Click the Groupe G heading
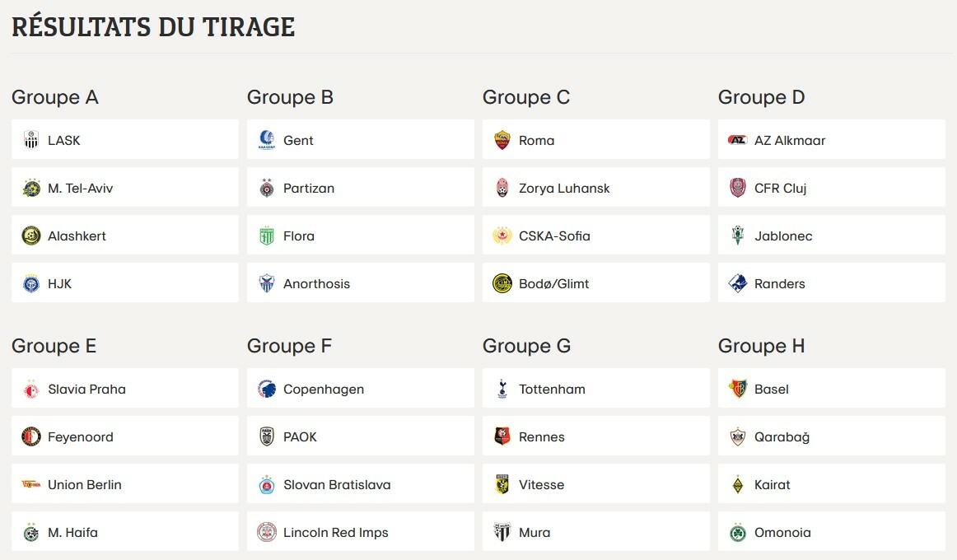 [x=526, y=346]
